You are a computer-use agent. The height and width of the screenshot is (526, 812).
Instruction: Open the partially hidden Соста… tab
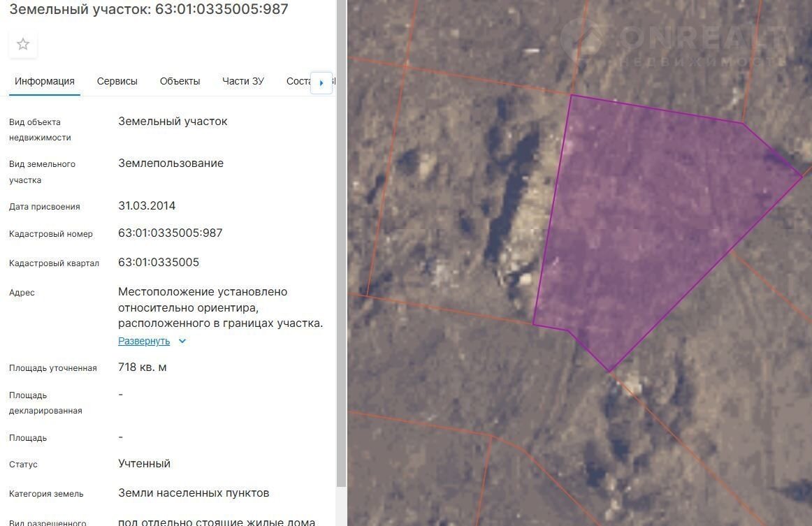coord(298,81)
